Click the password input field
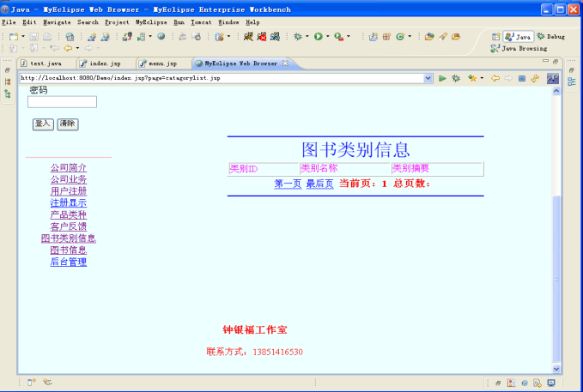The image size is (583, 392). [x=62, y=102]
